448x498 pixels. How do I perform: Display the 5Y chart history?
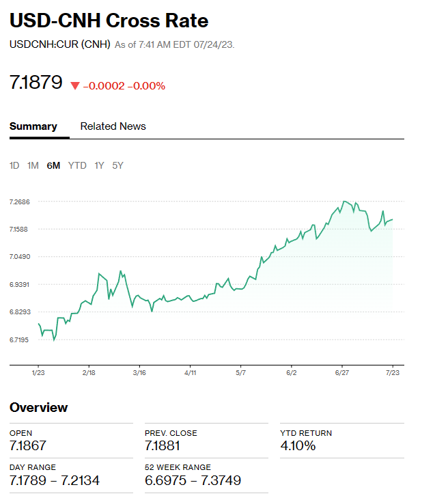pyautogui.click(x=117, y=165)
